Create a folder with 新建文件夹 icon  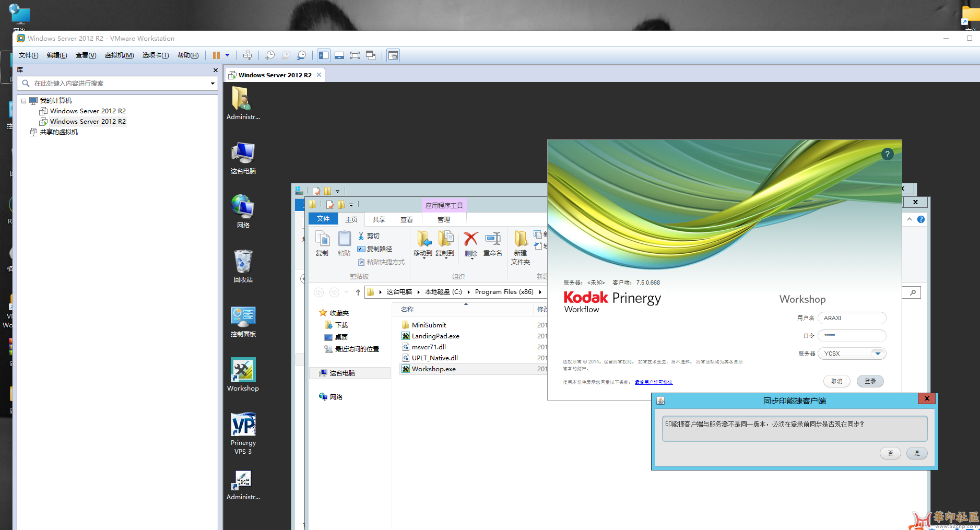[521, 248]
